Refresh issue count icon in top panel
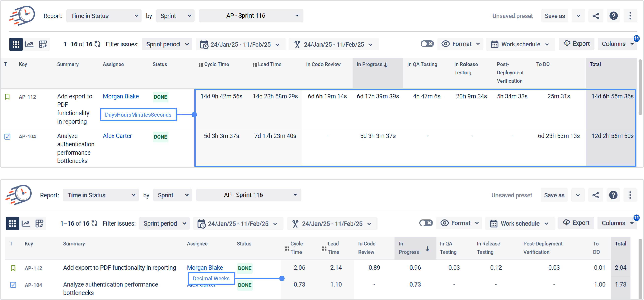 tap(97, 44)
